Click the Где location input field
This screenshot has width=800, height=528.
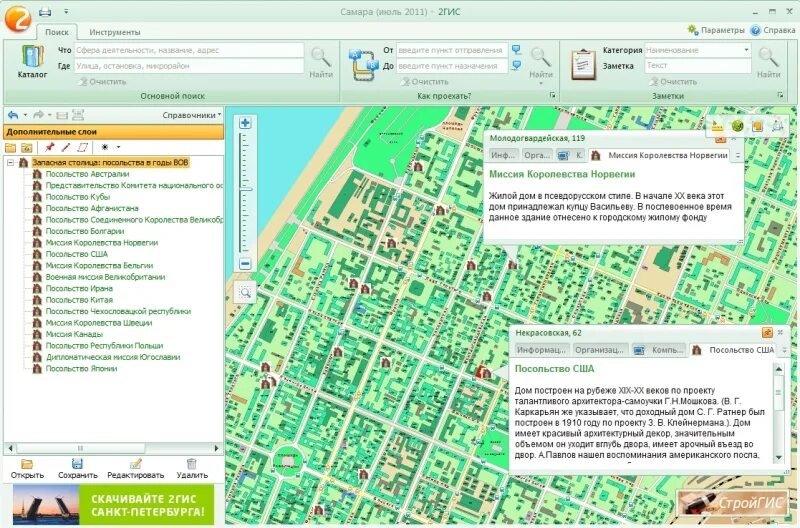tap(189, 66)
